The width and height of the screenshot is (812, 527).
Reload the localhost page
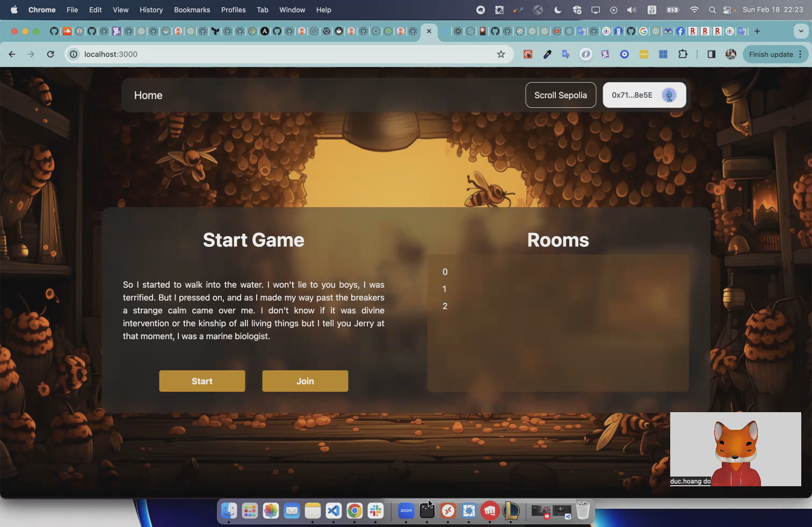coord(50,54)
